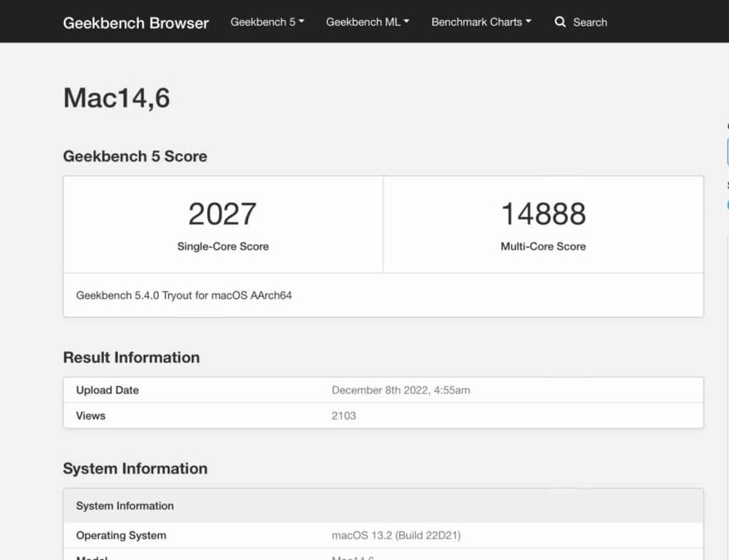Expand the Geekbench 5 dropdown menu

click(268, 22)
